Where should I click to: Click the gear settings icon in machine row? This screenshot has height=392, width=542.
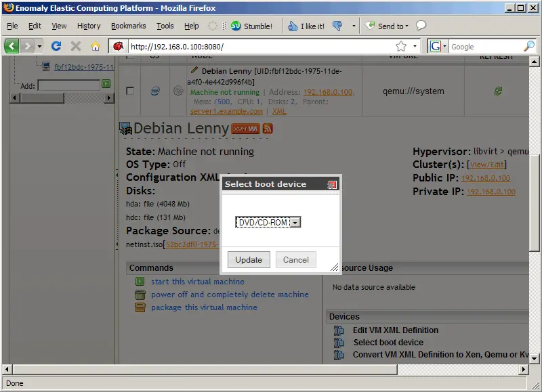(x=178, y=91)
